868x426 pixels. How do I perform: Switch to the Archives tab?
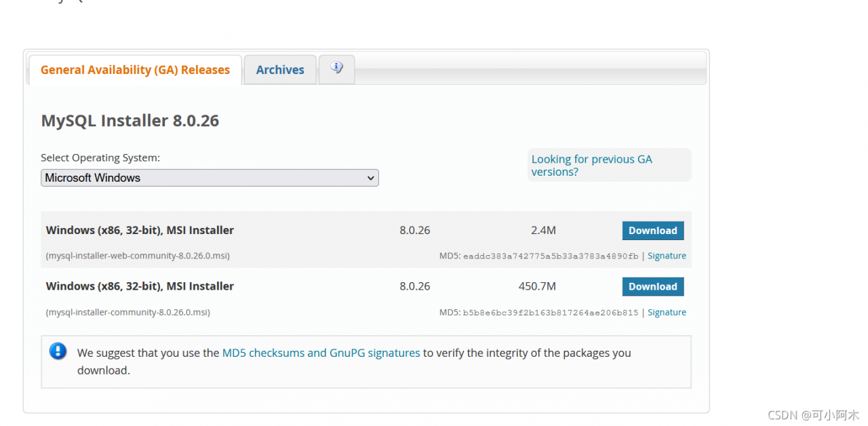click(x=280, y=70)
